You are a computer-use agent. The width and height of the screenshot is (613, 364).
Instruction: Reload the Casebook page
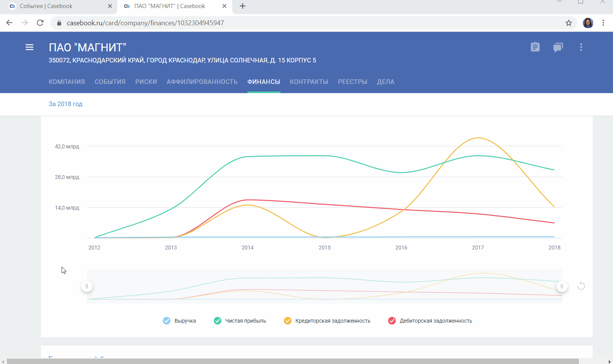tap(40, 23)
